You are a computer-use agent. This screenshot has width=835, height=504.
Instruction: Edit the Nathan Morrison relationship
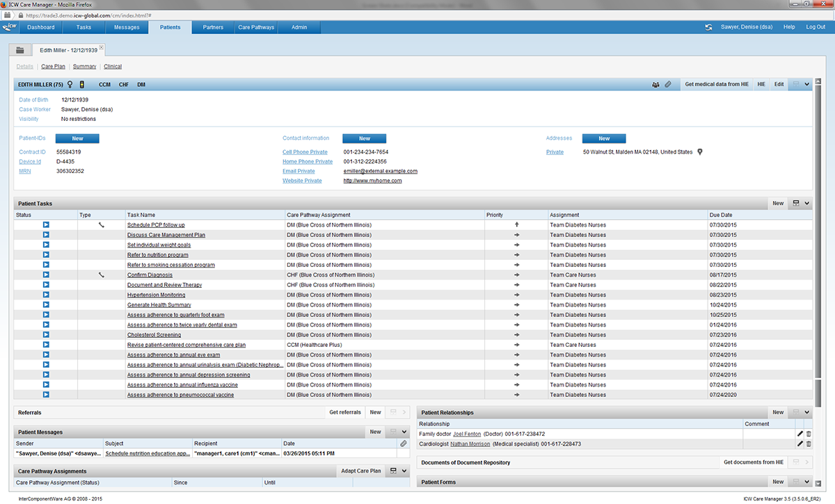[800, 444]
